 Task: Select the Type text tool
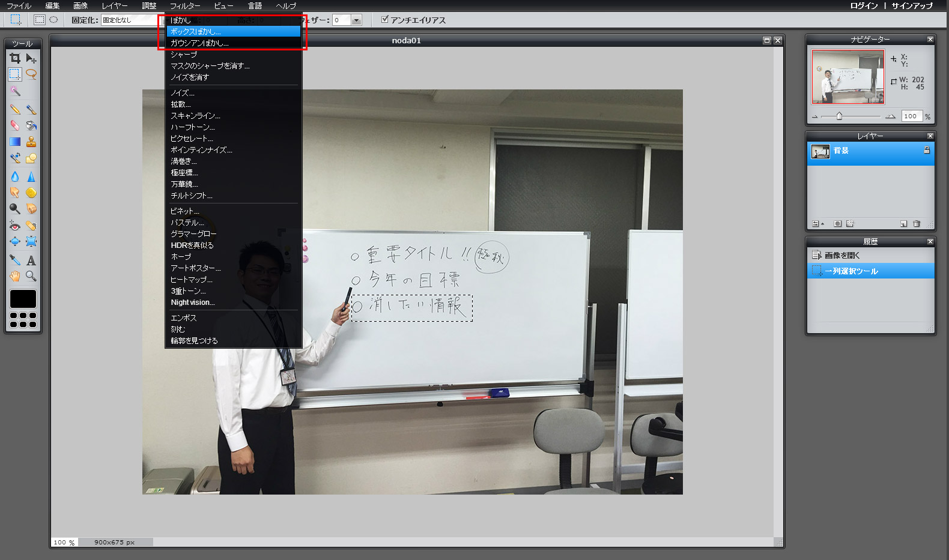(31, 260)
